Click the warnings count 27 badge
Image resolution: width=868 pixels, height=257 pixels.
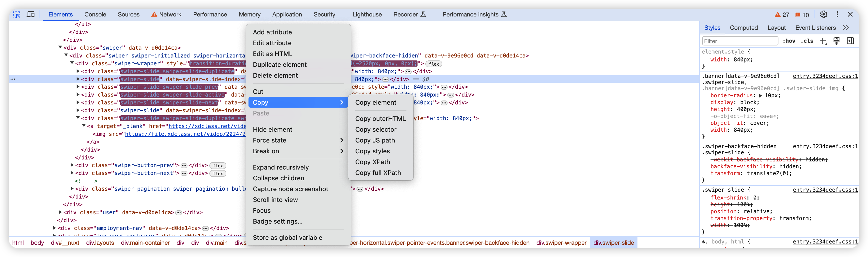tap(782, 15)
